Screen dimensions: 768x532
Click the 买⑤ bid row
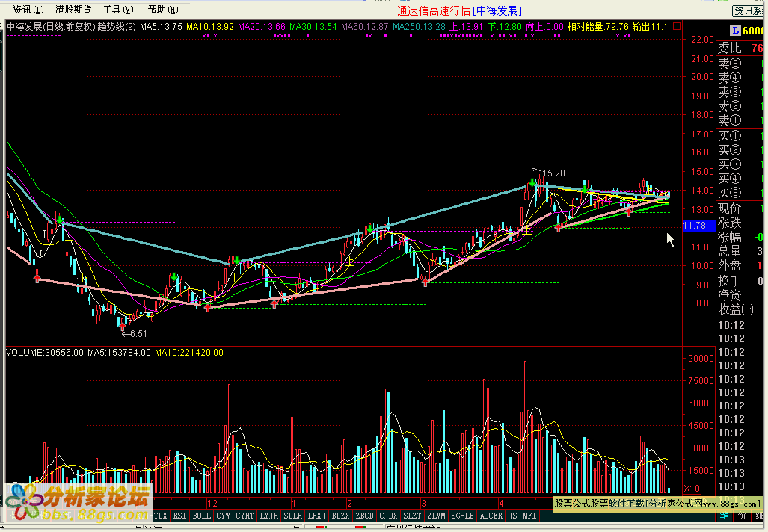point(740,192)
